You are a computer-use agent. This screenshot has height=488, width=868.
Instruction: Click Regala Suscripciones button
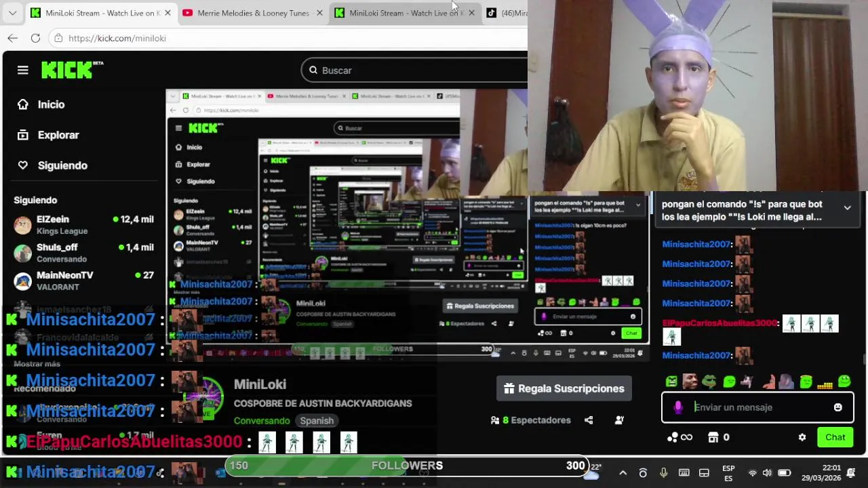pos(564,388)
